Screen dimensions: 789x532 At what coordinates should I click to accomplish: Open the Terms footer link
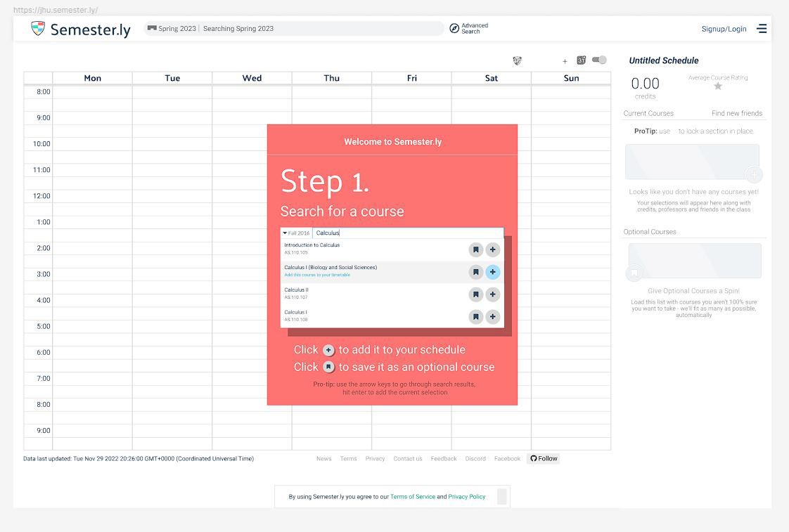coord(348,459)
